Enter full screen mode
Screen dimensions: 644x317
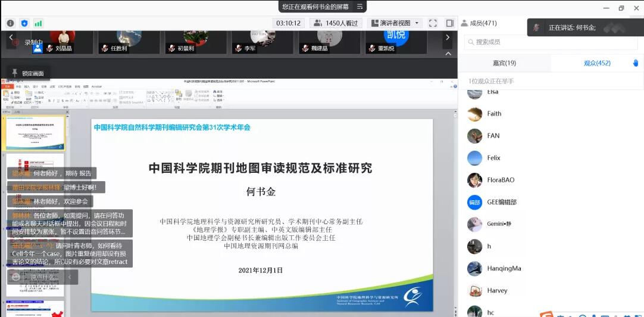click(x=433, y=23)
